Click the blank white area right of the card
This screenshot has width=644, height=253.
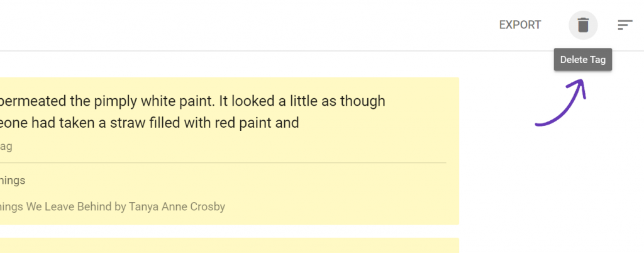pyautogui.click(x=550, y=185)
